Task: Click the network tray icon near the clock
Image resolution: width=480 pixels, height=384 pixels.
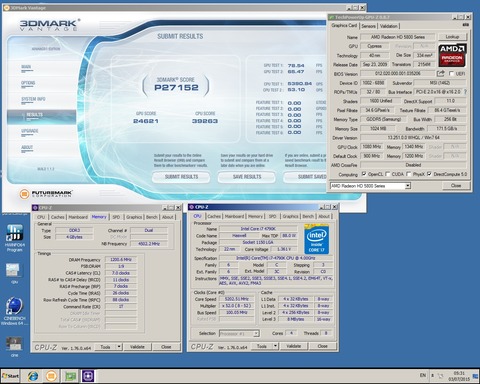Action: [440, 376]
